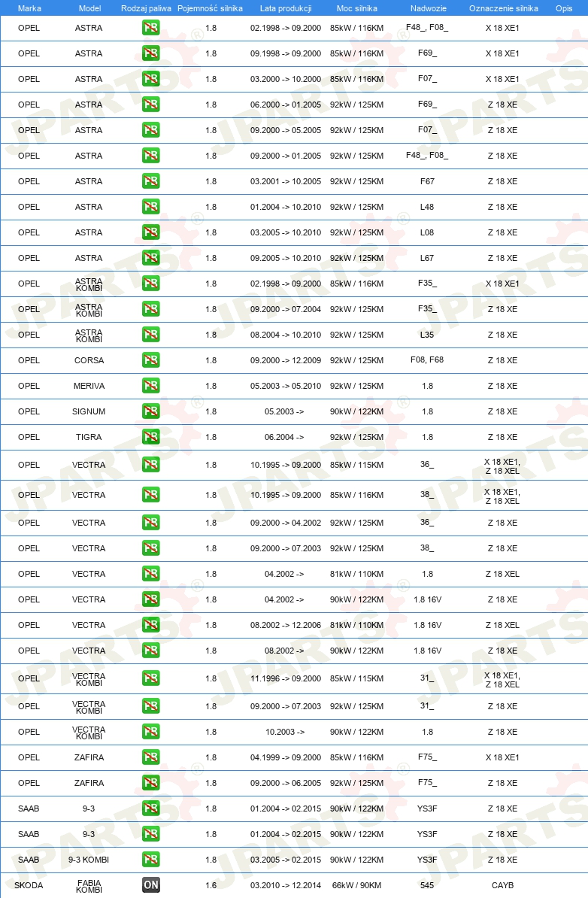Select the fuel icon in the Tigra row

151,437
